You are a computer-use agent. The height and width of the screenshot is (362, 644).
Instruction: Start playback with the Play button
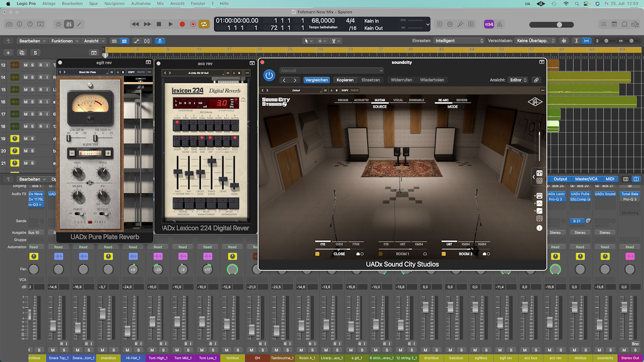[x=171, y=24]
